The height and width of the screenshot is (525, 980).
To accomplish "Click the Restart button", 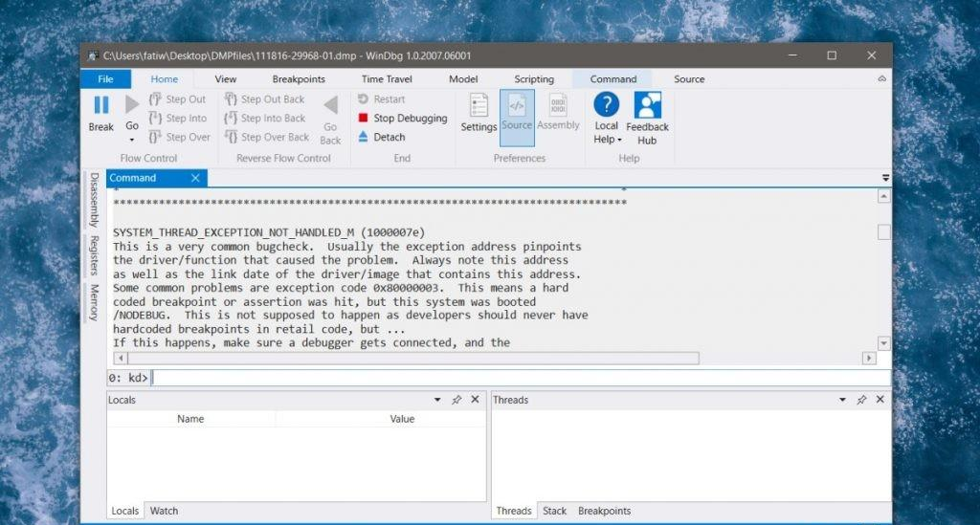I will (381, 99).
